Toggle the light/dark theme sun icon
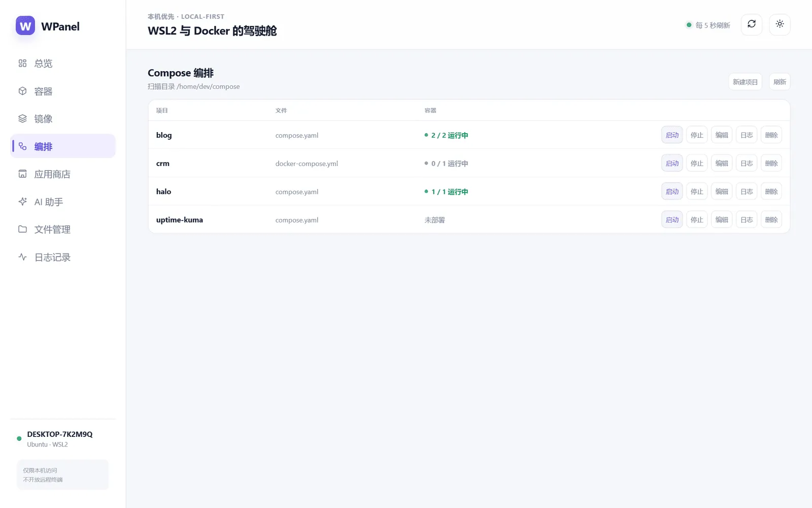This screenshot has height=508, width=812. pyautogui.click(x=780, y=24)
